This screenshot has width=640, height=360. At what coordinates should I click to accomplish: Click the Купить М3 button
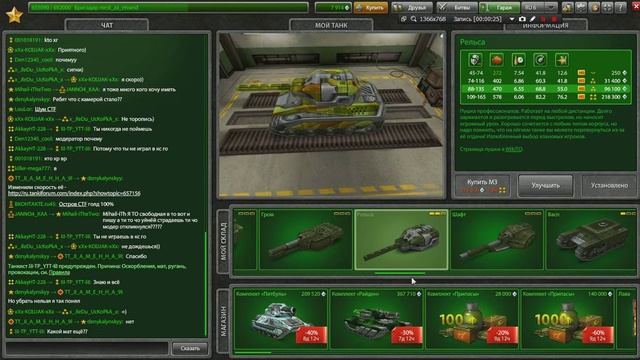pyautogui.click(x=482, y=185)
